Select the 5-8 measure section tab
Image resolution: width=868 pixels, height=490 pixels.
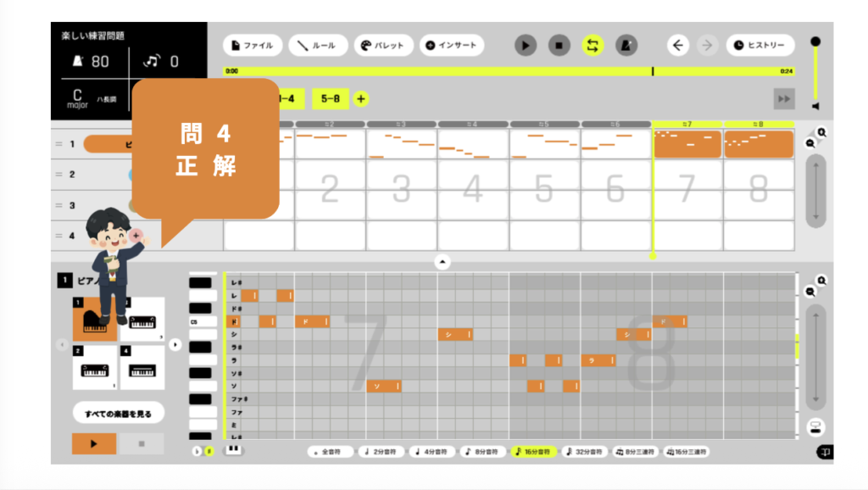[330, 99]
